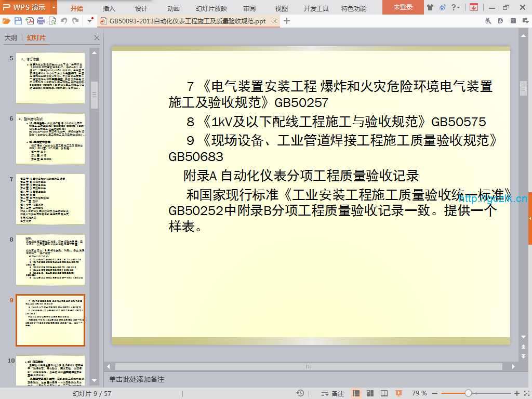532x399 pixels.
Task: Click the print icon in quick toolbar
Action: pos(41,21)
